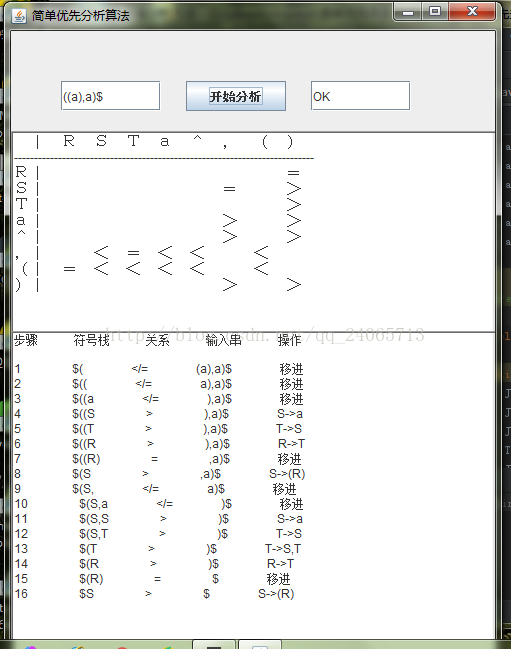Screen dimensions: 511x649
Task: Click stack value $((T in step 5
Action: pos(83,429)
